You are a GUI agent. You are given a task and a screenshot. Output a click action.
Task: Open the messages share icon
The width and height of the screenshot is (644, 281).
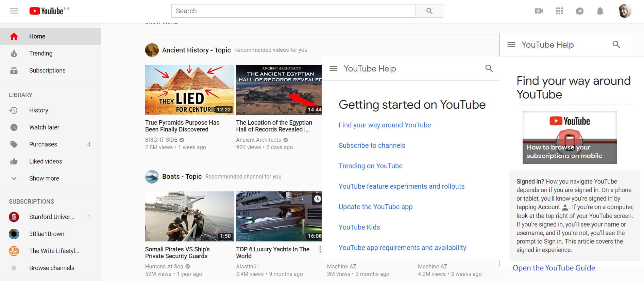click(x=579, y=11)
